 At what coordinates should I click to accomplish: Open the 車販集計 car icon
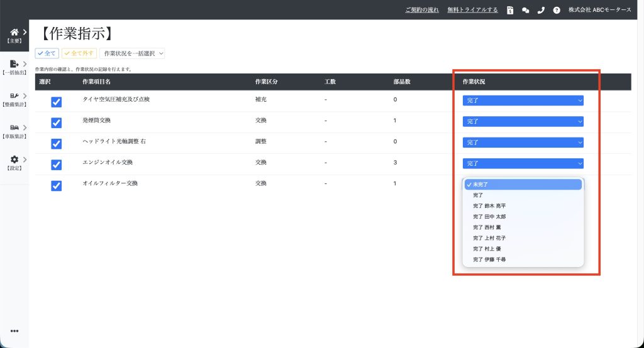[14, 128]
